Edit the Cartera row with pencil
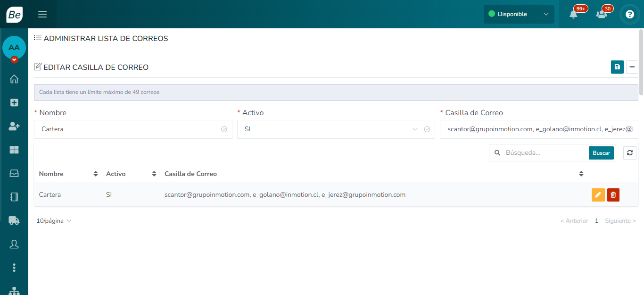This screenshot has height=295, width=644. pos(598,195)
